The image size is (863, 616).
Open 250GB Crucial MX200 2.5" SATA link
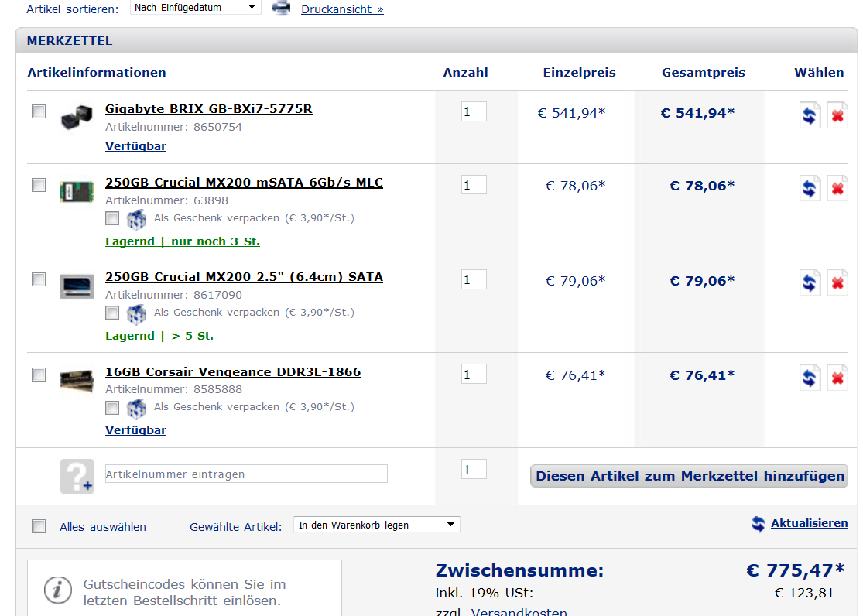coord(244,277)
